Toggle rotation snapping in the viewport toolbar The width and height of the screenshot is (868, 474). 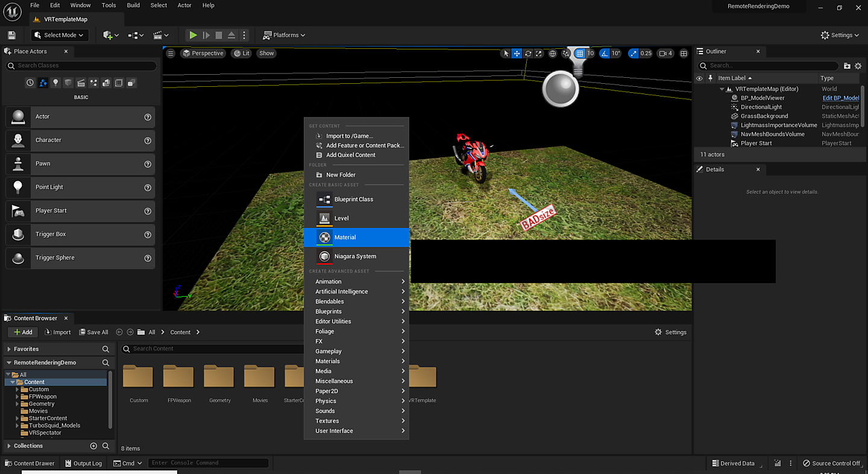[605, 53]
